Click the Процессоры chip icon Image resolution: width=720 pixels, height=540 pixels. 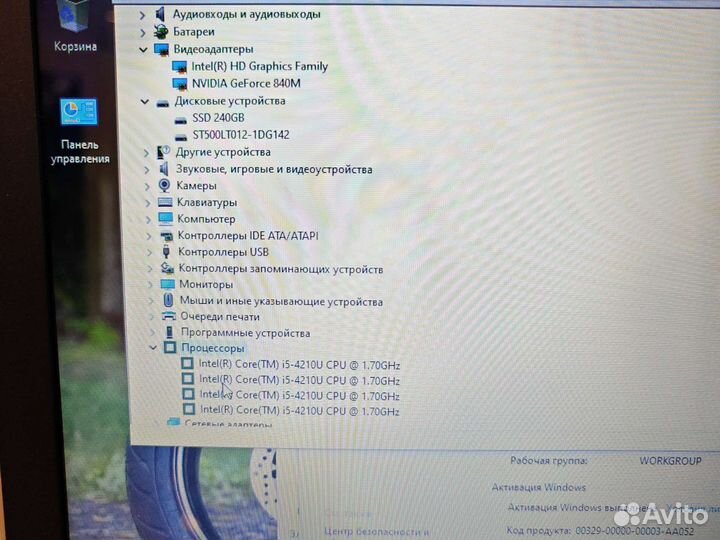(170, 348)
